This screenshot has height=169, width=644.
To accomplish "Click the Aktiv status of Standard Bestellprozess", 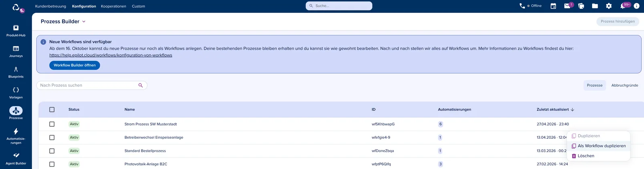I will click(74, 151).
